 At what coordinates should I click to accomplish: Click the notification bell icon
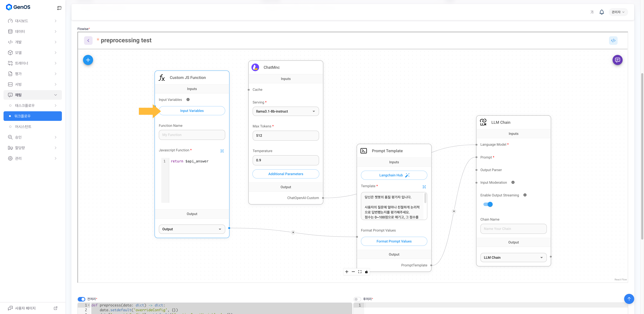pos(601,12)
